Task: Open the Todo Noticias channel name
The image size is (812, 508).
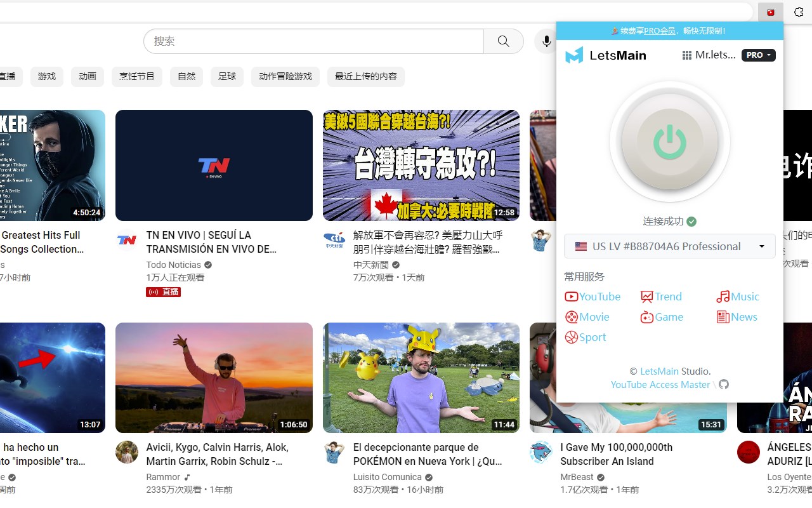Action: pos(174,265)
